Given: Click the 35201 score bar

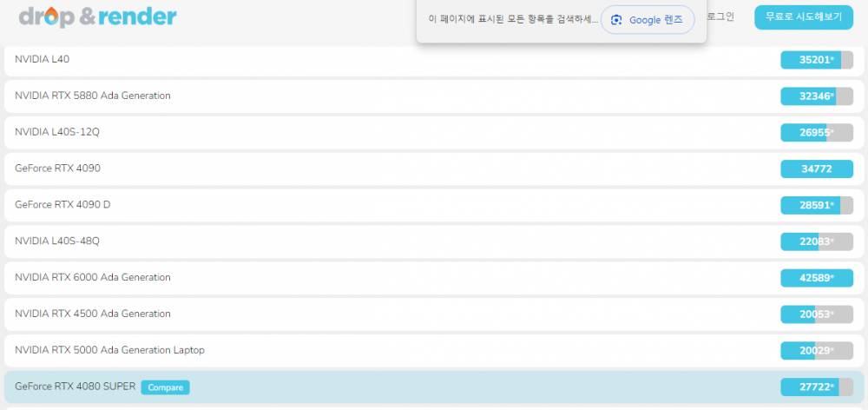Looking at the screenshot, I should (817, 60).
